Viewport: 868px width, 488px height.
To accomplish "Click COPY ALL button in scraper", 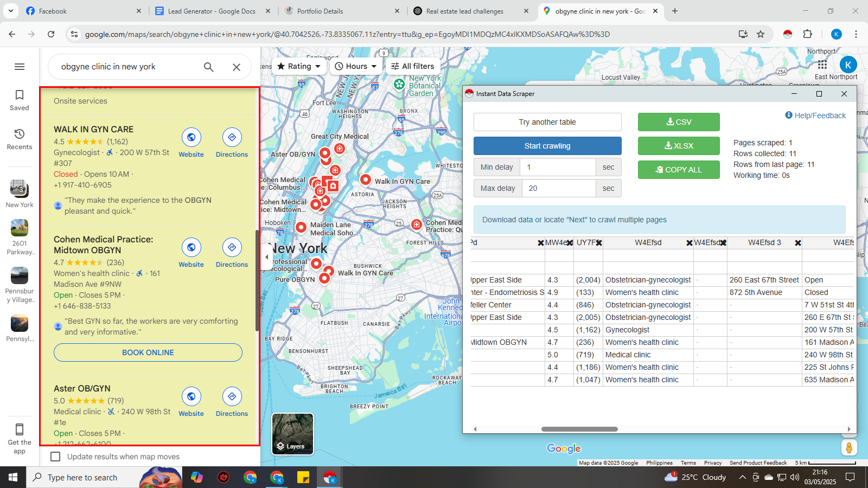I will [x=679, y=170].
